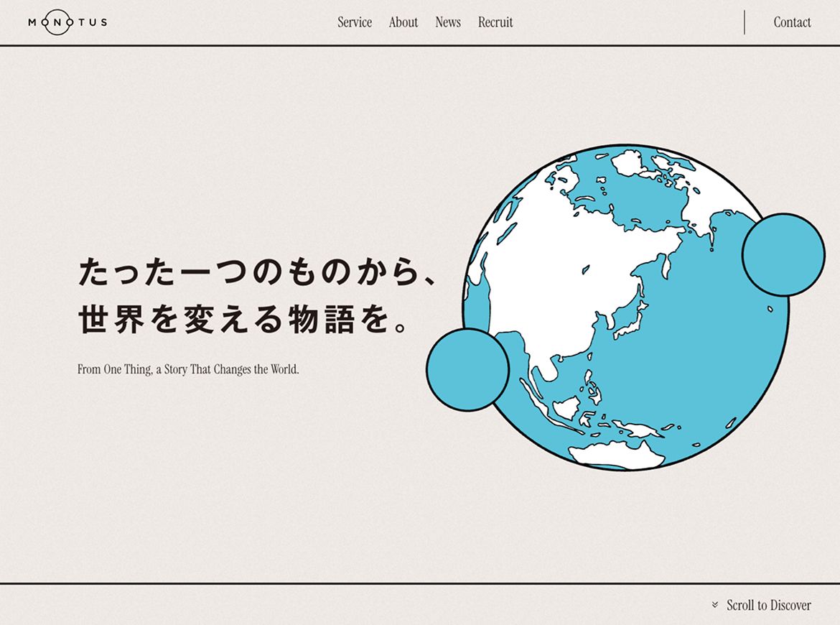This screenshot has width=840, height=625.
Task: Click the vertical divider beside Contact
Action: point(745,22)
